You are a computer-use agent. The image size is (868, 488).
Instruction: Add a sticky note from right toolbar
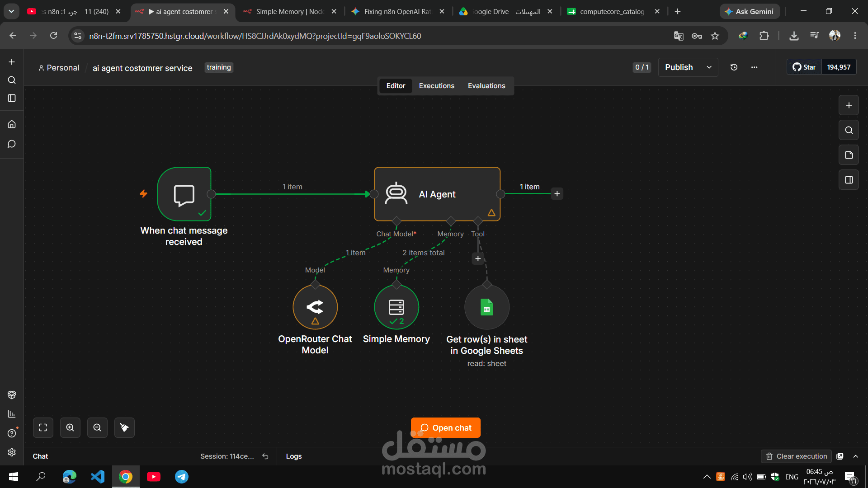849,155
